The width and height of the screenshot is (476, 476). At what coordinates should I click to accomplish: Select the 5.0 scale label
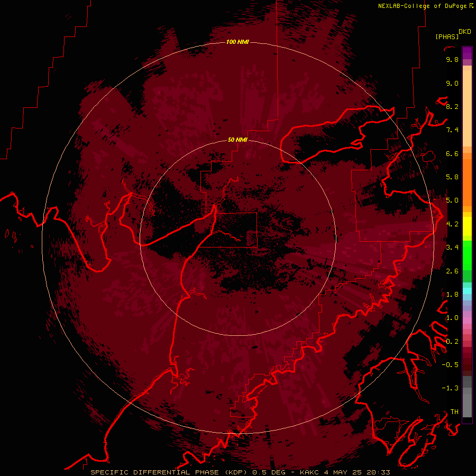[452, 200]
